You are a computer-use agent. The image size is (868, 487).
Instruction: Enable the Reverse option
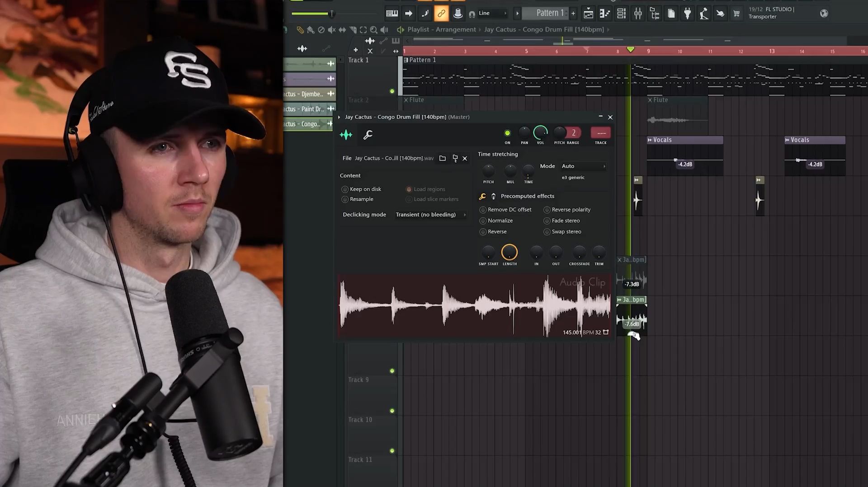[x=493, y=232]
